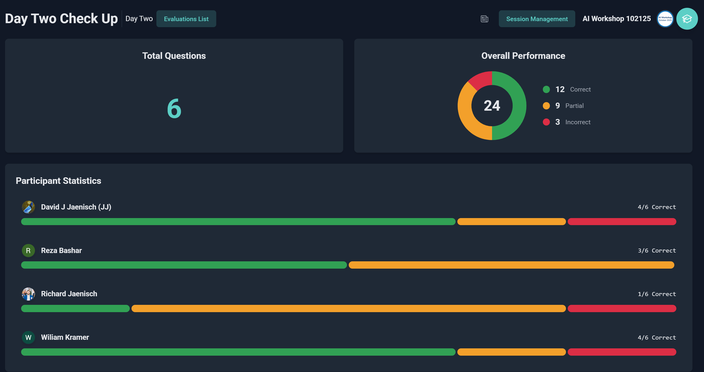Click Wiliam Kramer's 4/6 Correct score
The width and height of the screenshot is (704, 372).
[x=656, y=337]
